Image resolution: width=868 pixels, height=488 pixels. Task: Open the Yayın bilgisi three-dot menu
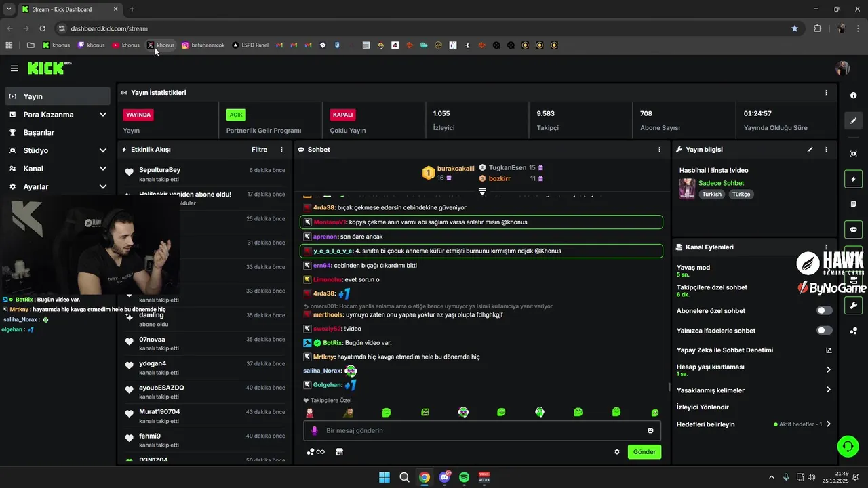click(826, 149)
